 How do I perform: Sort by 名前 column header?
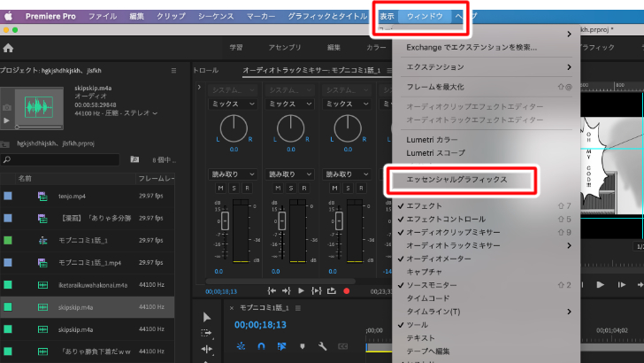pos(25,179)
